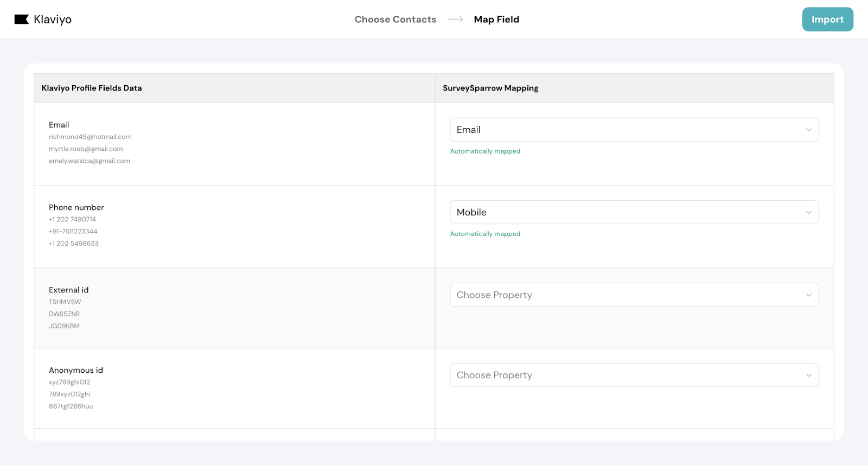The width and height of the screenshot is (868, 465).
Task: Click the sample email richmond49@hotmail.com
Action: (x=90, y=137)
